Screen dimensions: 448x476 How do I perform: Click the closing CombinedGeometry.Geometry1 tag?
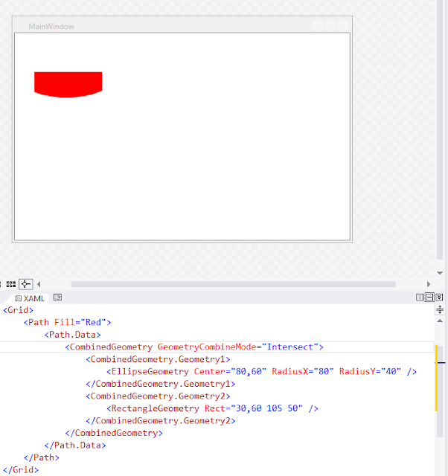pos(161,384)
